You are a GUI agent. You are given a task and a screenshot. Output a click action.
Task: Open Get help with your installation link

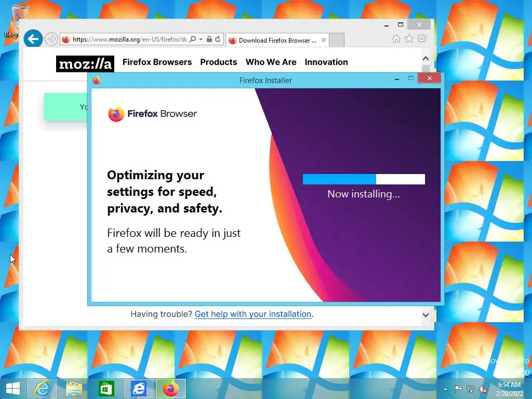pyautogui.click(x=253, y=314)
